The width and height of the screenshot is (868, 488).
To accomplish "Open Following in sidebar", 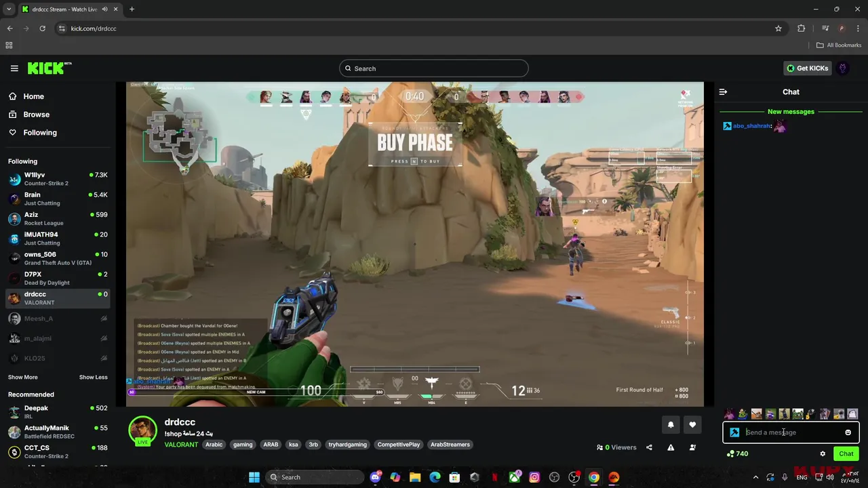I will tap(40, 133).
